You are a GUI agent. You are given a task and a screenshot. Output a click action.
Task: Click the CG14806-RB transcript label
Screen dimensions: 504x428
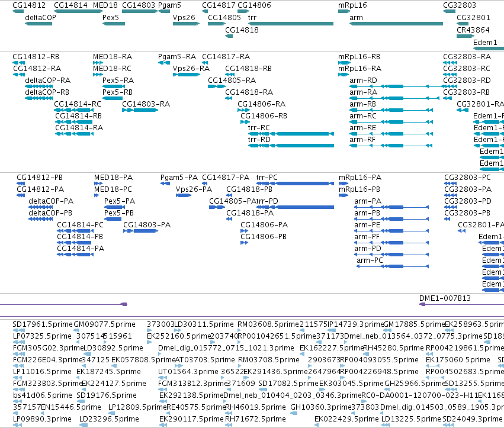pos(264,116)
